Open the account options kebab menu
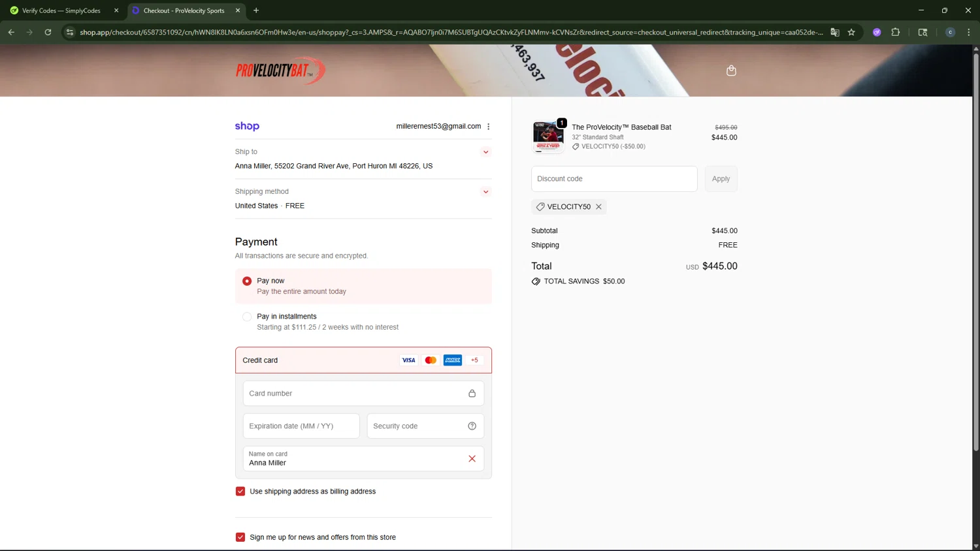This screenshot has width=980, height=551. 488,127
